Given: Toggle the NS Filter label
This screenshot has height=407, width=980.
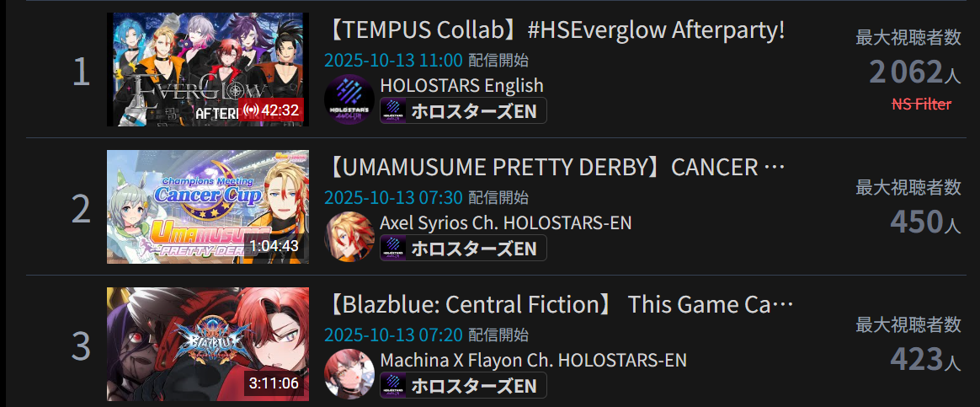Looking at the screenshot, I should click(x=921, y=104).
